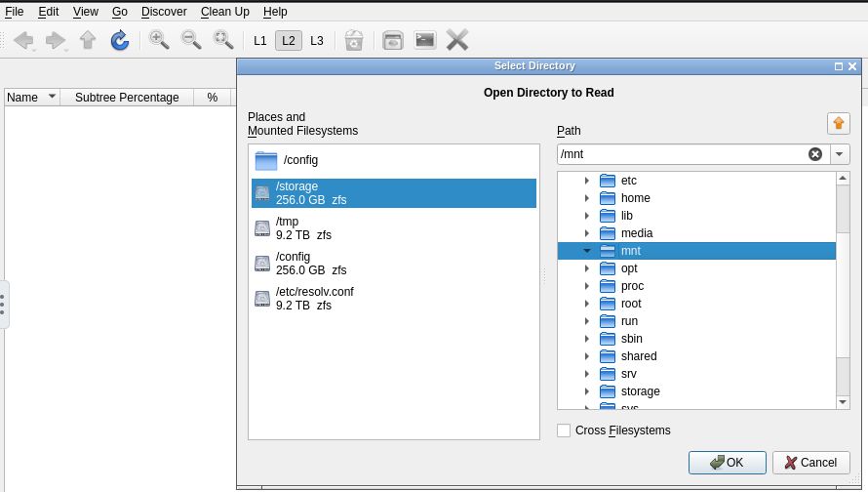Open the Path history dropdown arrow
Screen dimensions: 868x492
(x=840, y=154)
